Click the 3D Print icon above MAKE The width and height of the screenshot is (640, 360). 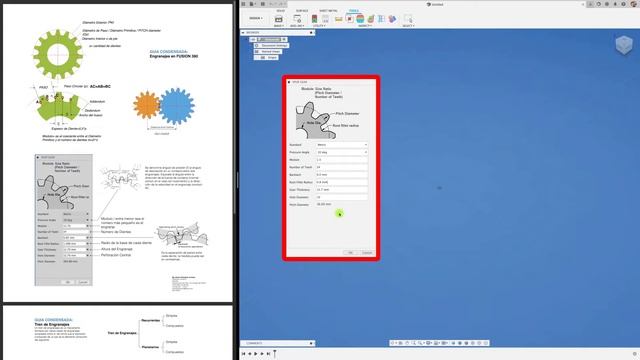coord(278,19)
